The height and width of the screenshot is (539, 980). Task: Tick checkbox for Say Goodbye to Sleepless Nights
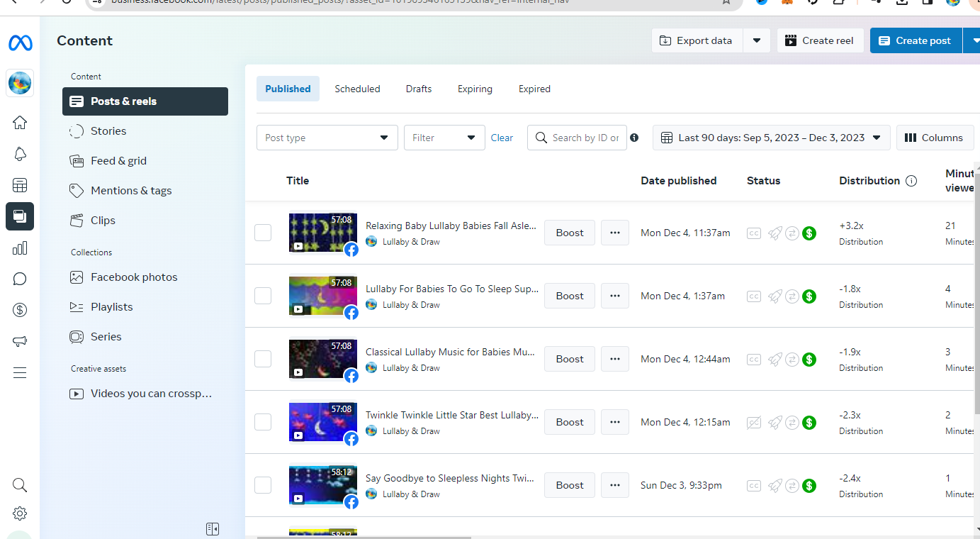tap(263, 485)
